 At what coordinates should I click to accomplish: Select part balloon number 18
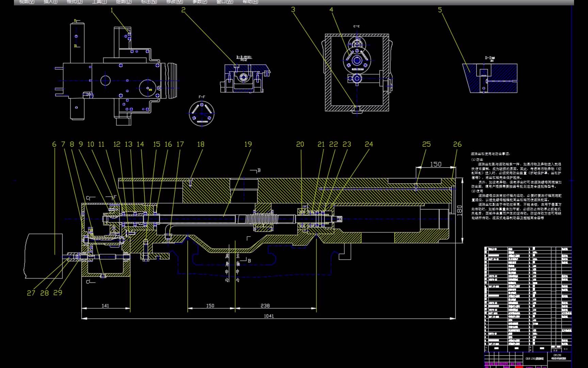201,144
